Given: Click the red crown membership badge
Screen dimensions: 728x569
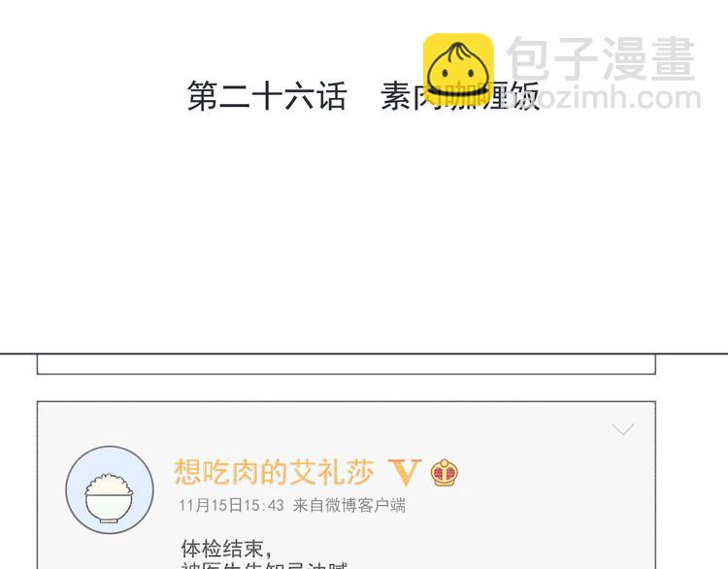Looking at the screenshot, I should click(445, 473).
